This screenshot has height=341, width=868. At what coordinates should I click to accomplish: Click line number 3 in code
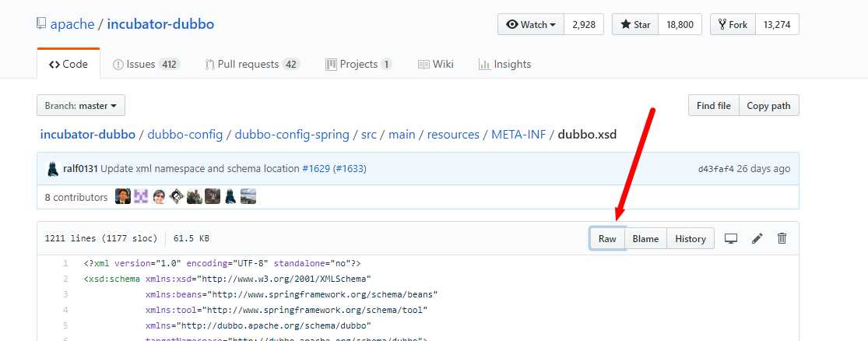tap(65, 294)
